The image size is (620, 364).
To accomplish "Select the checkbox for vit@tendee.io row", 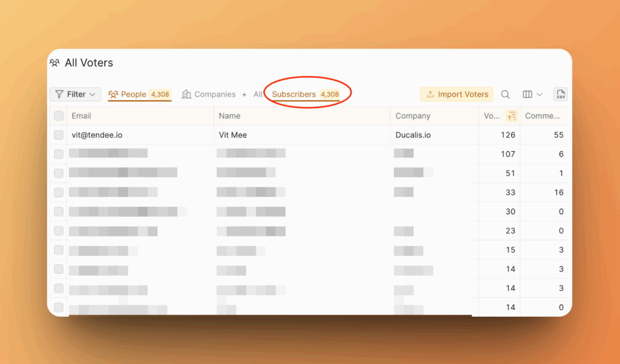I will [x=58, y=135].
